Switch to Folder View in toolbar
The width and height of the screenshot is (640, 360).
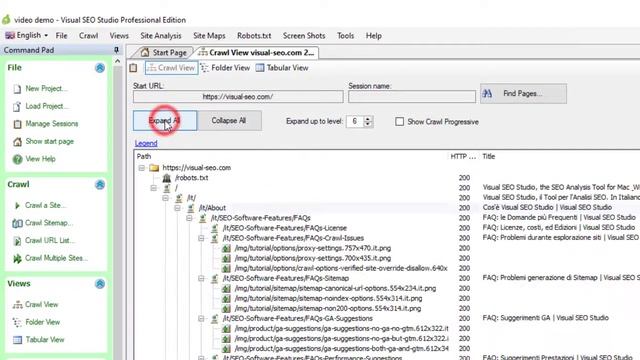pos(225,68)
